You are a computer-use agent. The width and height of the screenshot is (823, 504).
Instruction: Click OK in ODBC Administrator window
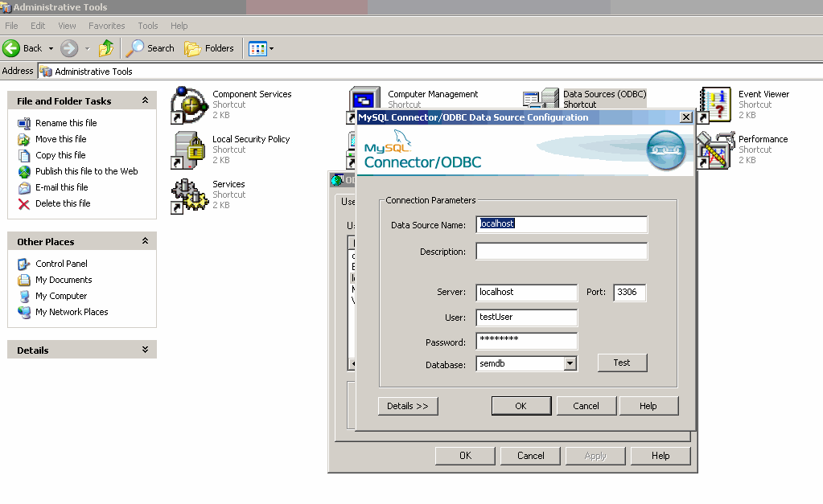tap(465, 456)
